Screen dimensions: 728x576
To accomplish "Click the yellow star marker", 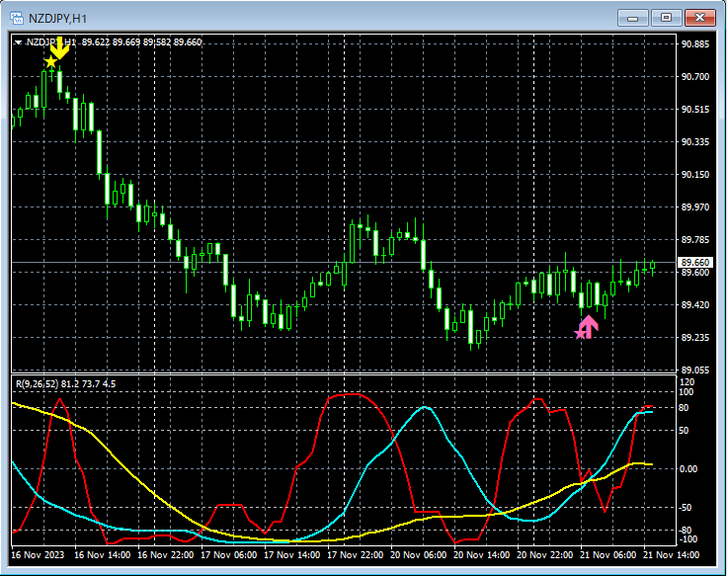I will pyautogui.click(x=50, y=63).
